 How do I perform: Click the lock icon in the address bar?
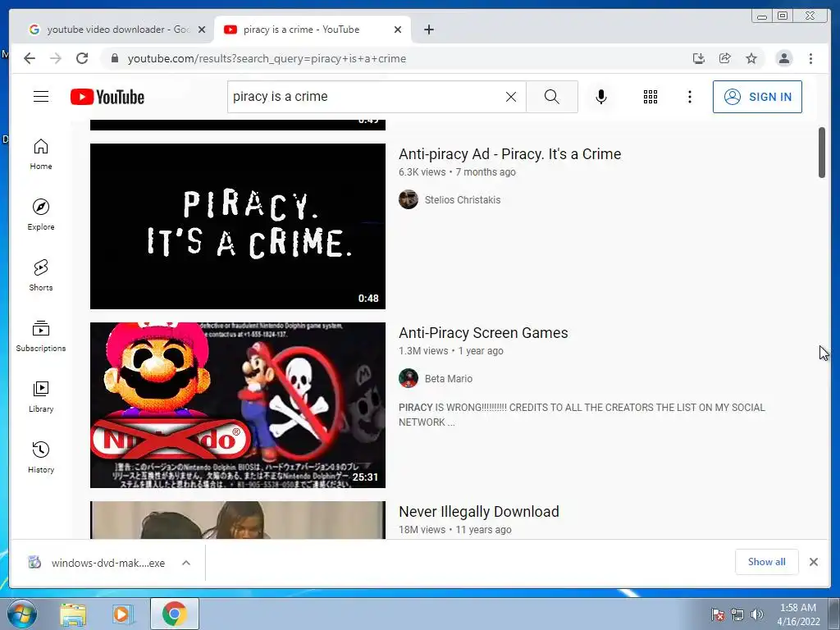pos(114,58)
